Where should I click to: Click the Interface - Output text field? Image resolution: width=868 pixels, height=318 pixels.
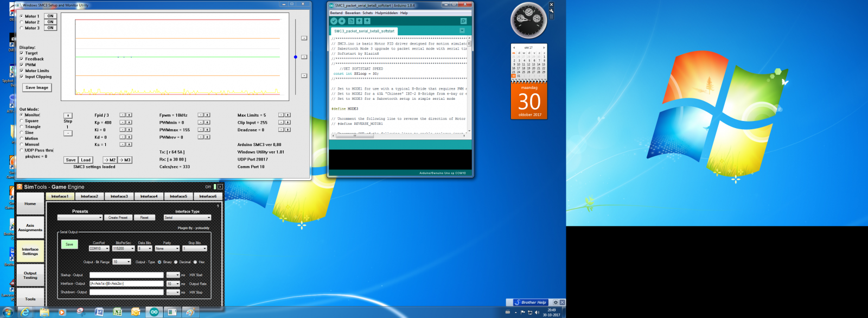[126, 284]
